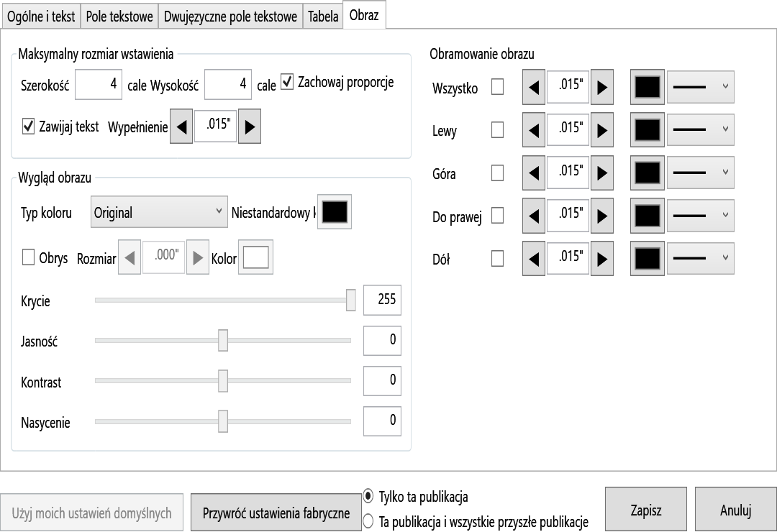The height and width of the screenshot is (532, 777).
Task: Decrease Lewy border width
Action: point(534,130)
